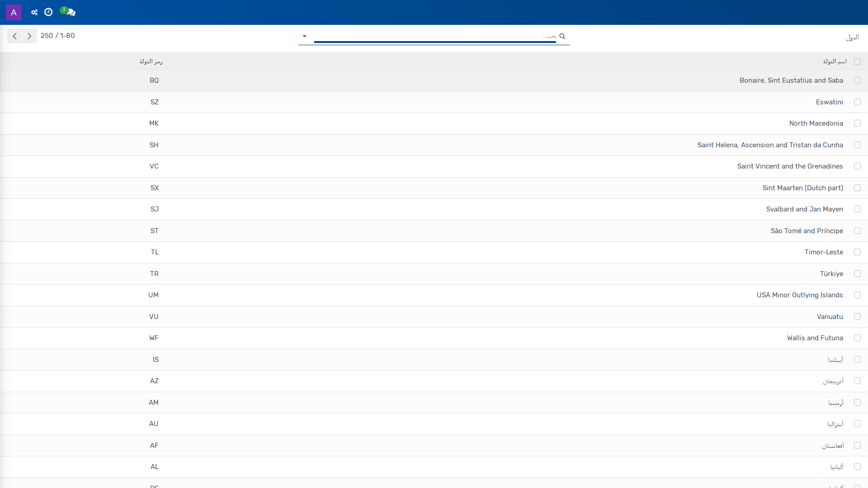Open the debug settings gears icon
The image size is (868, 488).
pos(34,12)
